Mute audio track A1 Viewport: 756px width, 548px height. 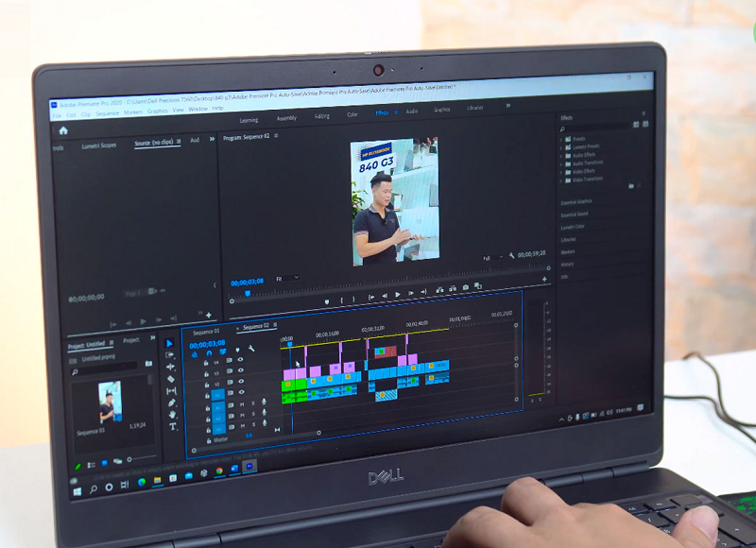pyautogui.click(x=240, y=403)
